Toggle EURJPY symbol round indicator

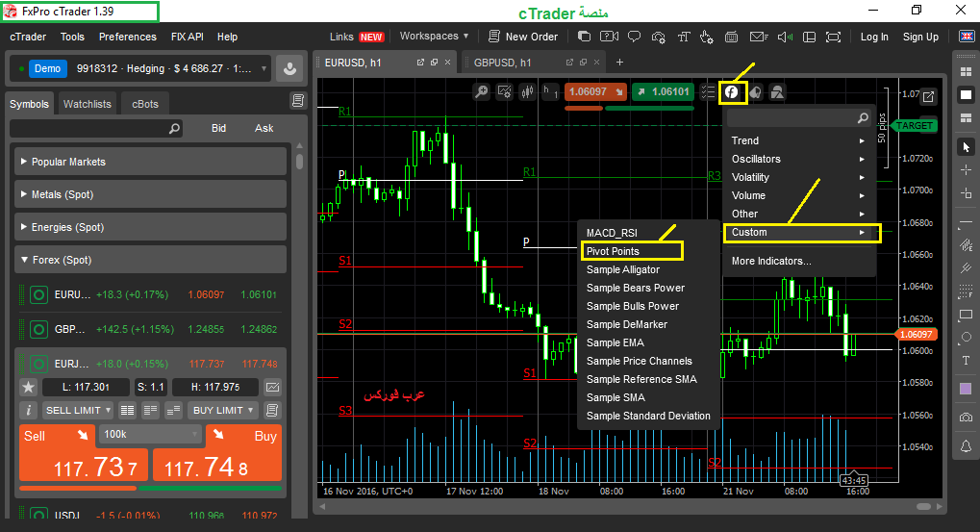click(x=38, y=364)
